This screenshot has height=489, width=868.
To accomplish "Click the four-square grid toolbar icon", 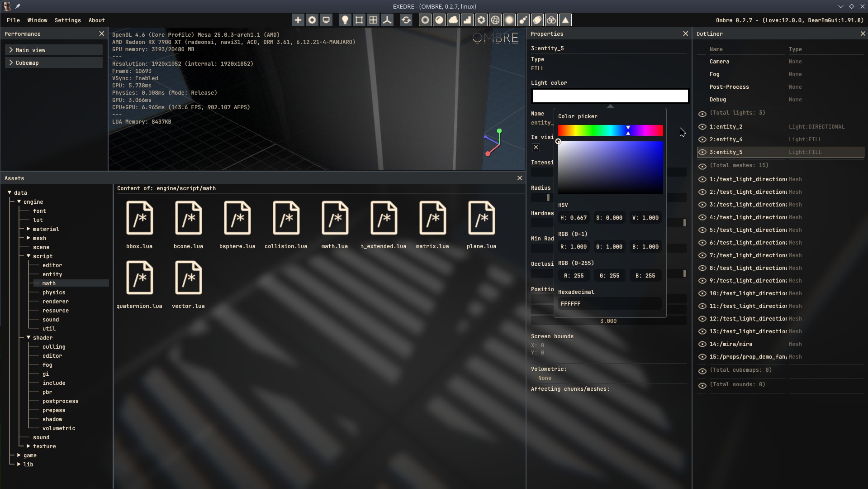I will [x=373, y=20].
